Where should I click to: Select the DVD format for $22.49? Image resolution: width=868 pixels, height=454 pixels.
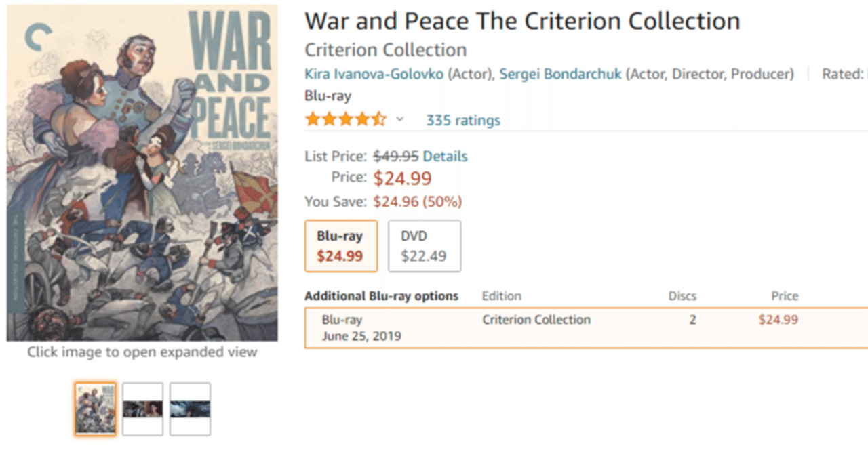tap(425, 245)
